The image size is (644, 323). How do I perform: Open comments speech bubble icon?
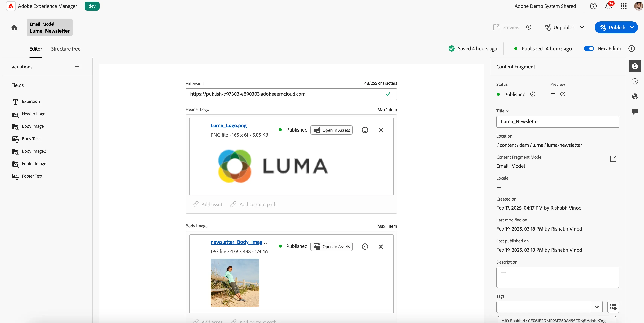coord(635,112)
